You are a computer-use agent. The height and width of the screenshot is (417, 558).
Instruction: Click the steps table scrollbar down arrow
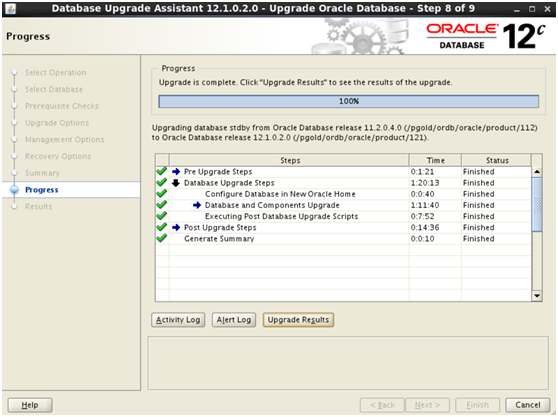pos(537,296)
